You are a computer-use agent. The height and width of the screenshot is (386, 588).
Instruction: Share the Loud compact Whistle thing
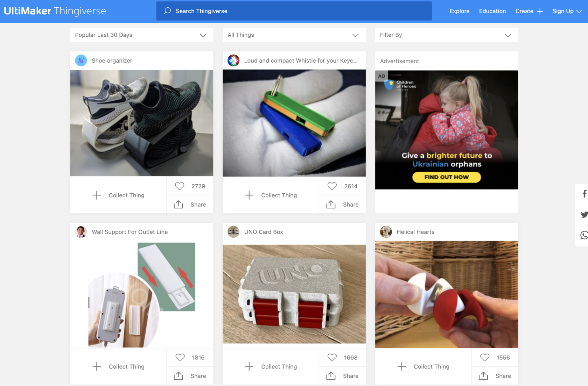pos(343,205)
